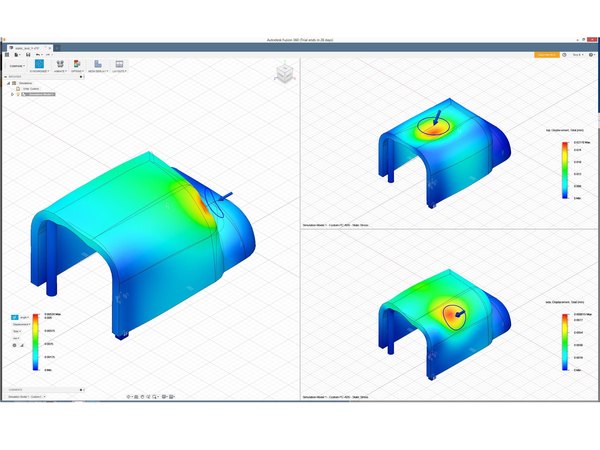Click the Options toolbar icon
The height and width of the screenshot is (450, 600).
click(77, 64)
